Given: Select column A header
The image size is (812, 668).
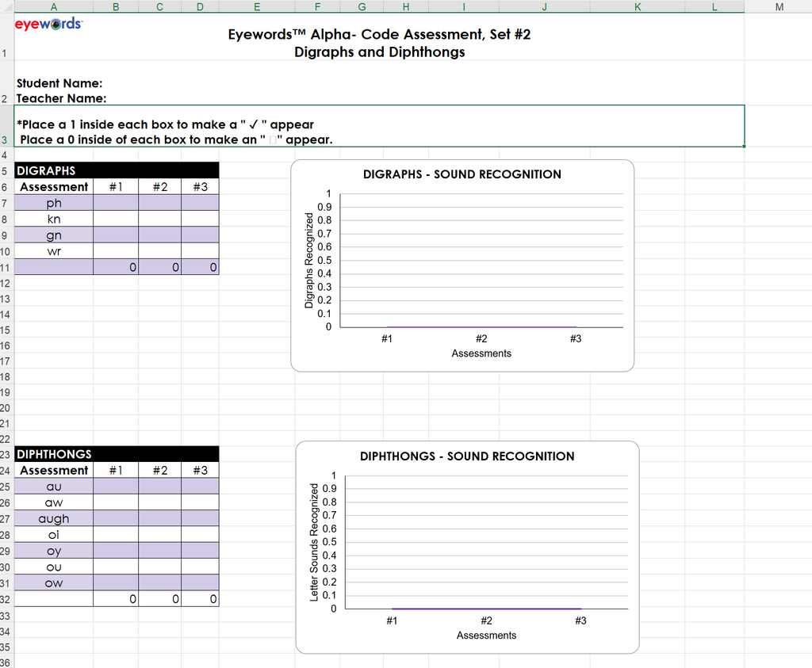Looking at the screenshot, I should tap(54, 6).
